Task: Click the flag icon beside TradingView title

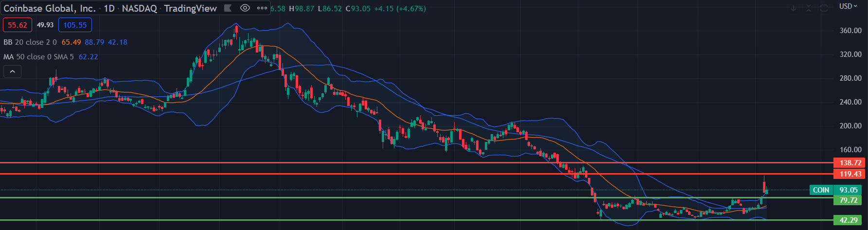Action: click(228, 8)
